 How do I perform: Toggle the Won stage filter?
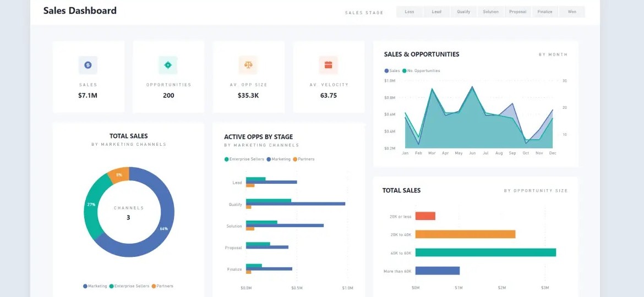coord(572,12)
